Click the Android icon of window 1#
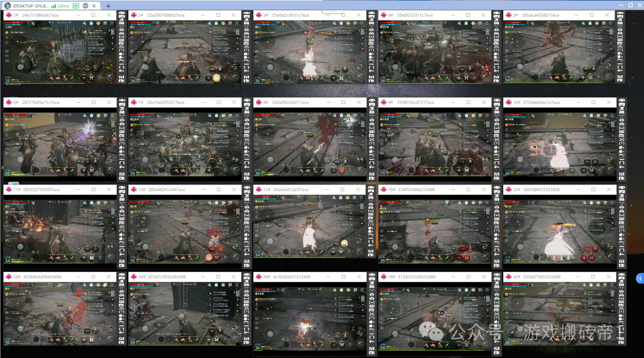The image size is (644, 358). (9, 15)
